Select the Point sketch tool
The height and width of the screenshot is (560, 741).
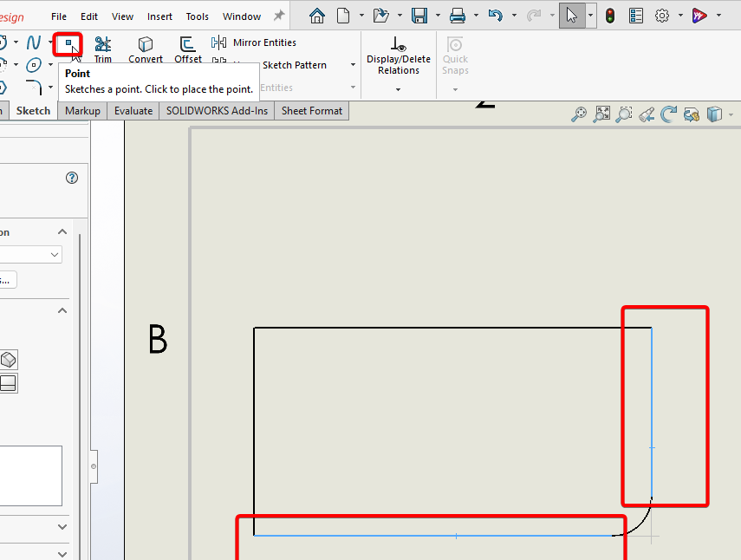tap(68, 43)
